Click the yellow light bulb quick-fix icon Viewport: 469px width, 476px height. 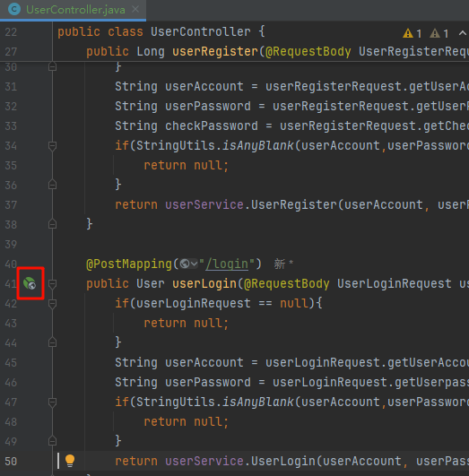pyautogui.click(x=70, y=461)
